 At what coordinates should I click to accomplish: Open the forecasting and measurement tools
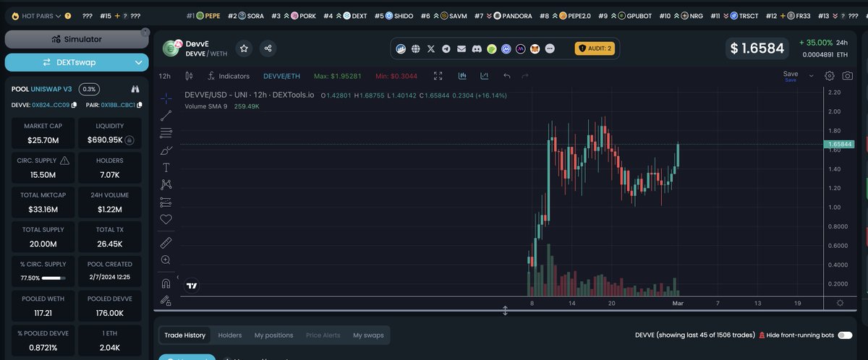coord(166,202)
